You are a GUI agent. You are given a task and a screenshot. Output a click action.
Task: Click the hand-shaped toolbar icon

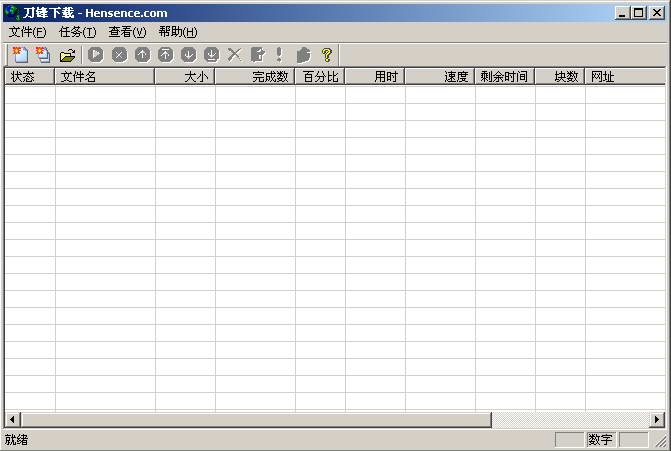303,55
